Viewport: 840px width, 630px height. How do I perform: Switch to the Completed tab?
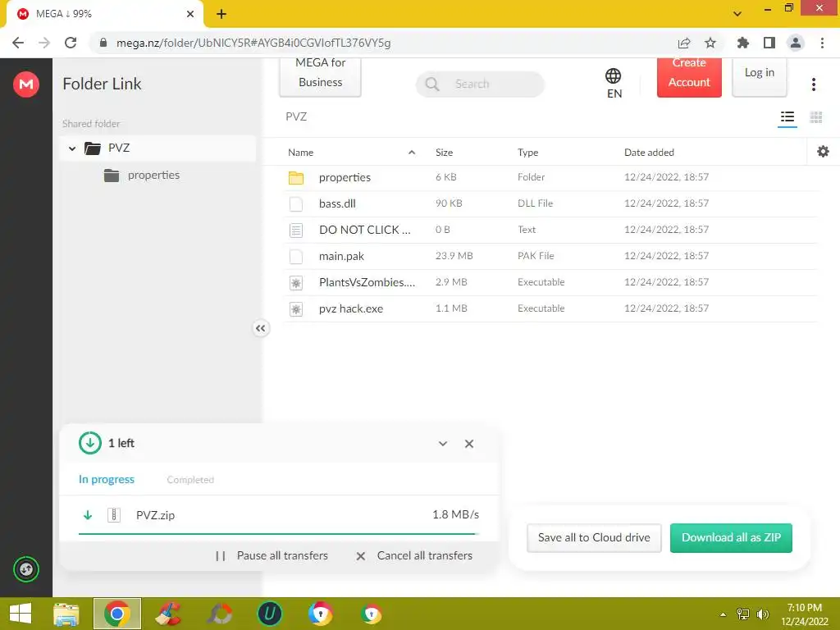pyautogui.click(x=190, y=480)
